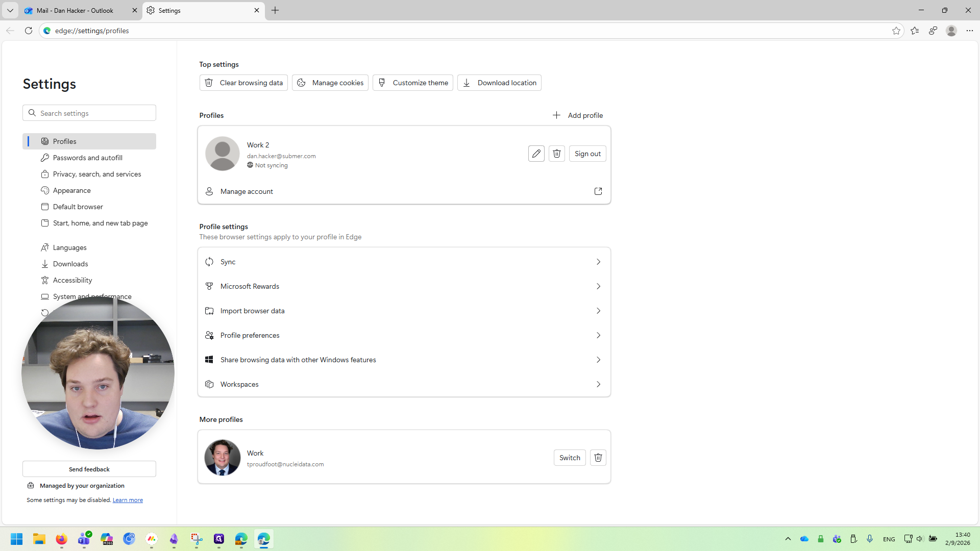Open Passwords and autofill settings
Screen dimensions: 980x551
(x=89, y=158)
